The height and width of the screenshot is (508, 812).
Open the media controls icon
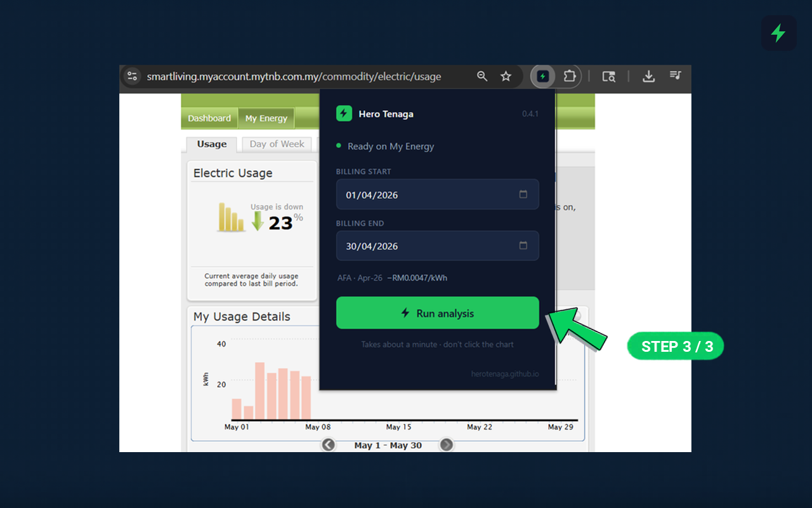coord(676,76)
